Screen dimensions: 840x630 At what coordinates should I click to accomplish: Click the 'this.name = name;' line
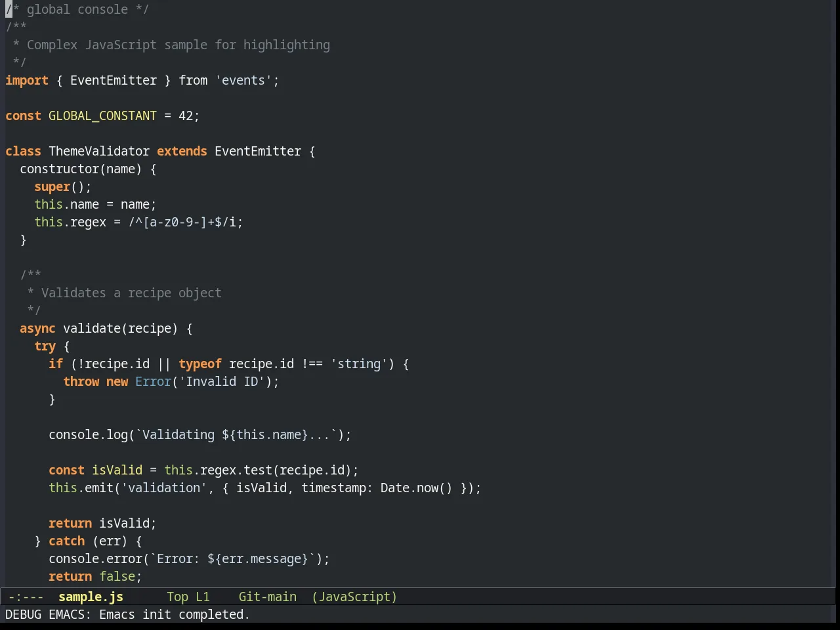pyautogui.click(x=95, y=204)
